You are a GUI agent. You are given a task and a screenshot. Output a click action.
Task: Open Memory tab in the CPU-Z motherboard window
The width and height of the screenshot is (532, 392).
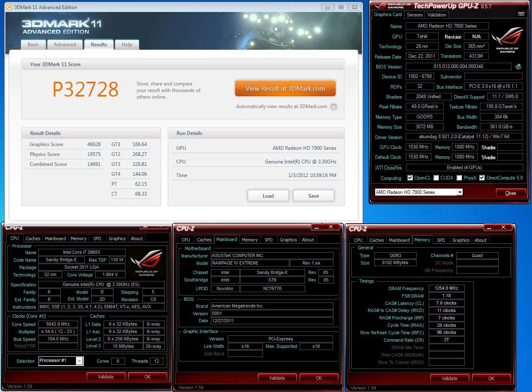250,240
